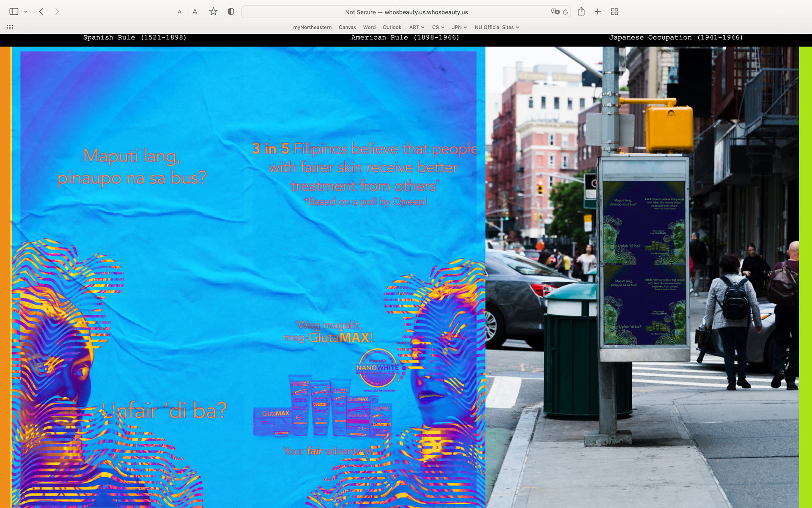Go forward to the next page
This screenshot has width=812, height=508.
[57, 12]
